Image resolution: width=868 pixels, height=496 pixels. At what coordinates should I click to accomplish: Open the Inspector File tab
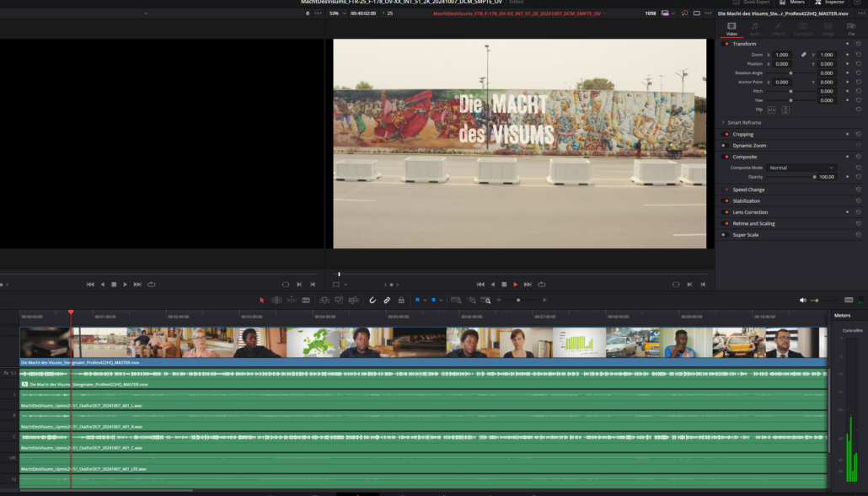click(x=851, y=29)
